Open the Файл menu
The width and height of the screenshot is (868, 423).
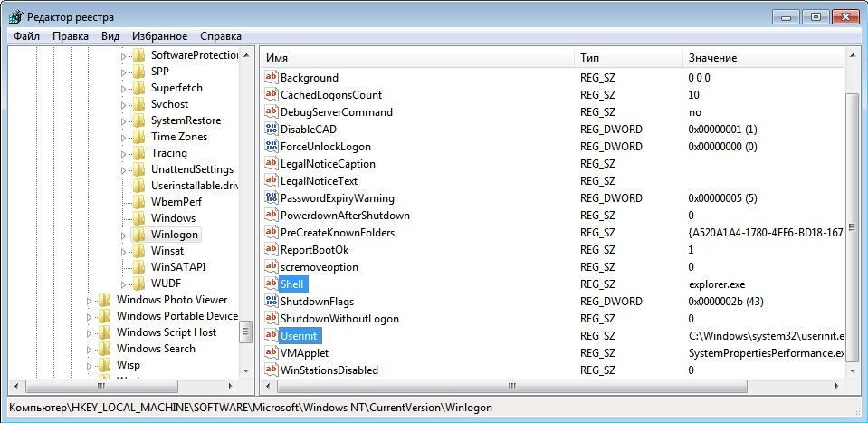pyautogui.click(x=26, y=36)
